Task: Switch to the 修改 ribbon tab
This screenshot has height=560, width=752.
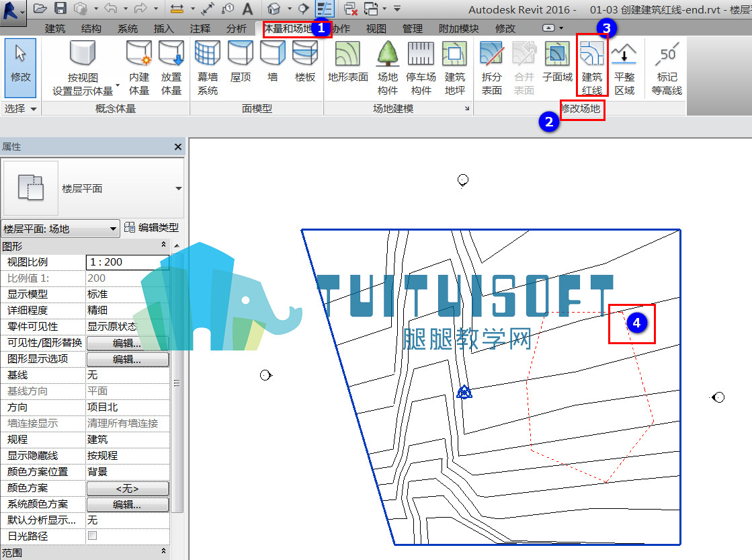Action: point(505,29)
